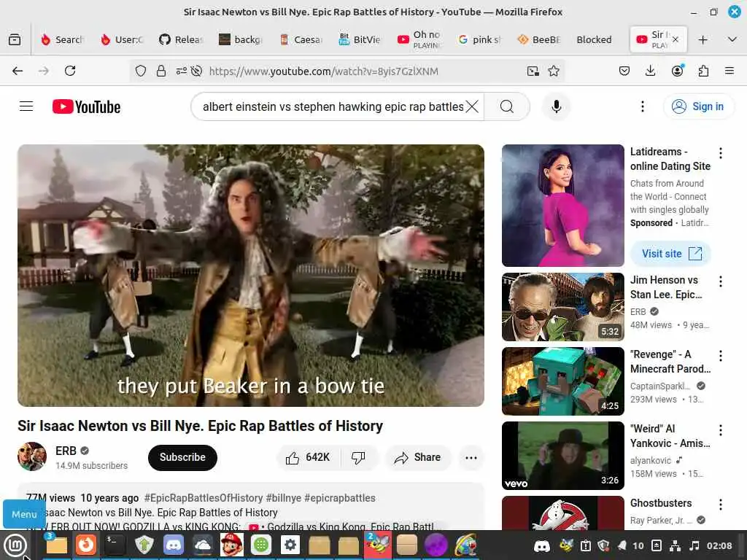Play the Revenge Minecraft Parody thumbnail
The width and height of the screenshot is (747, 560).
pos(562,381)
